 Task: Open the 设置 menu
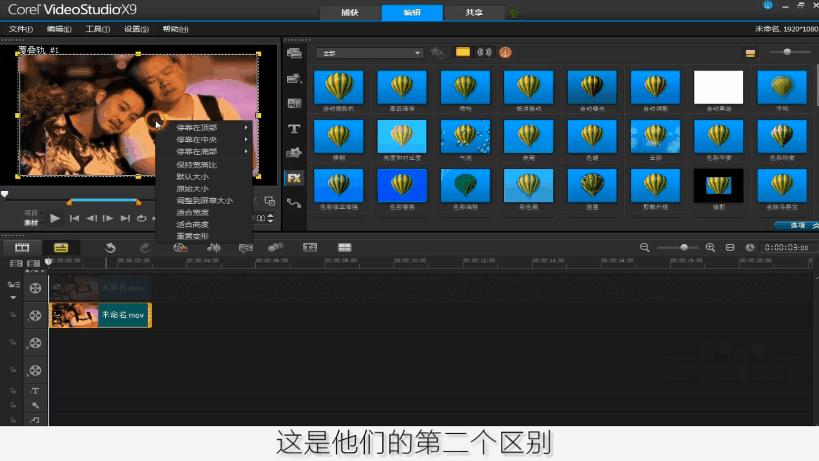(136, 29)
